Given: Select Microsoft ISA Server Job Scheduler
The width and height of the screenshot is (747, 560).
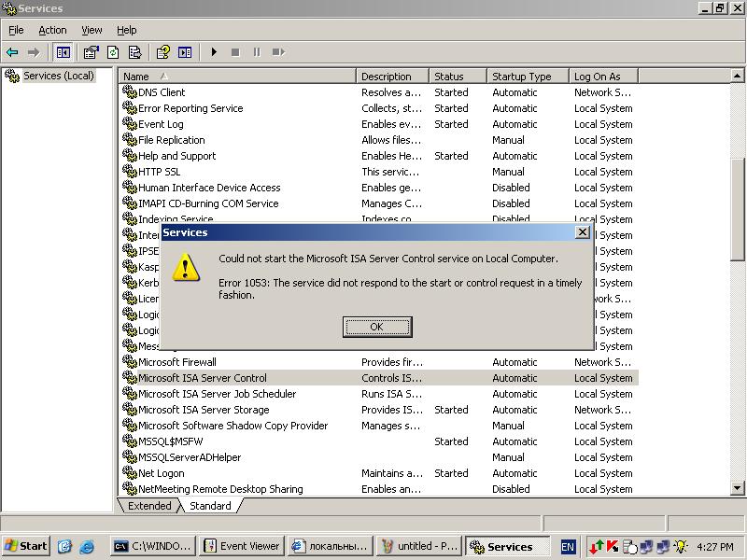Looking at the screenshot, I should (217, 394).
